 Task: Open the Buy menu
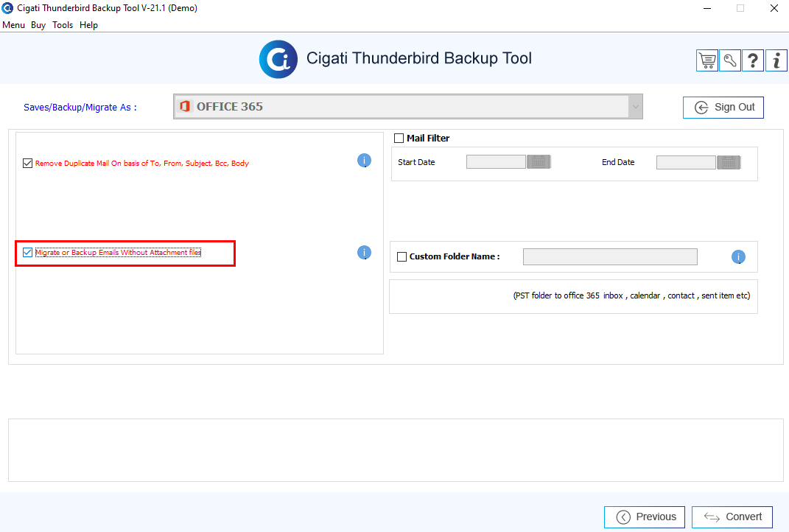38,25
